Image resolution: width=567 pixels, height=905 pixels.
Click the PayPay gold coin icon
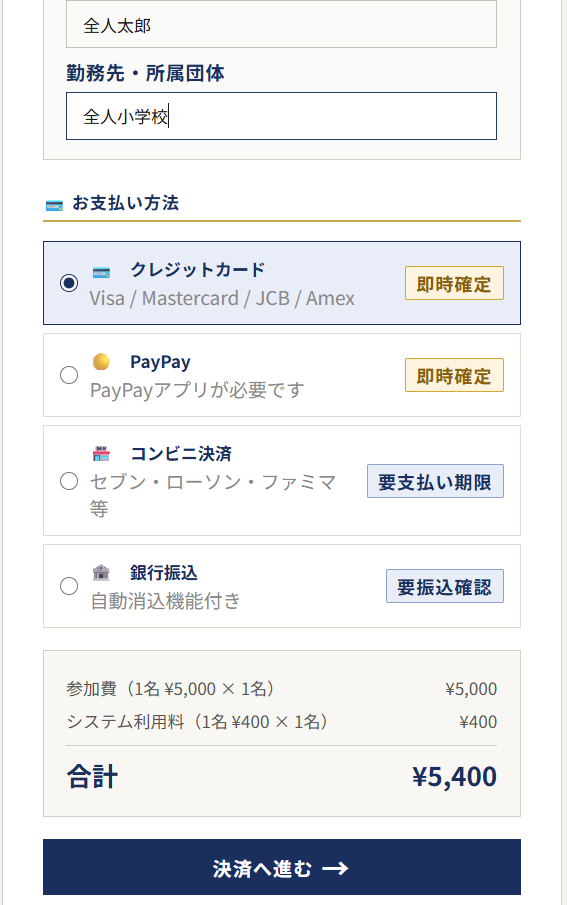pos(101,362)
